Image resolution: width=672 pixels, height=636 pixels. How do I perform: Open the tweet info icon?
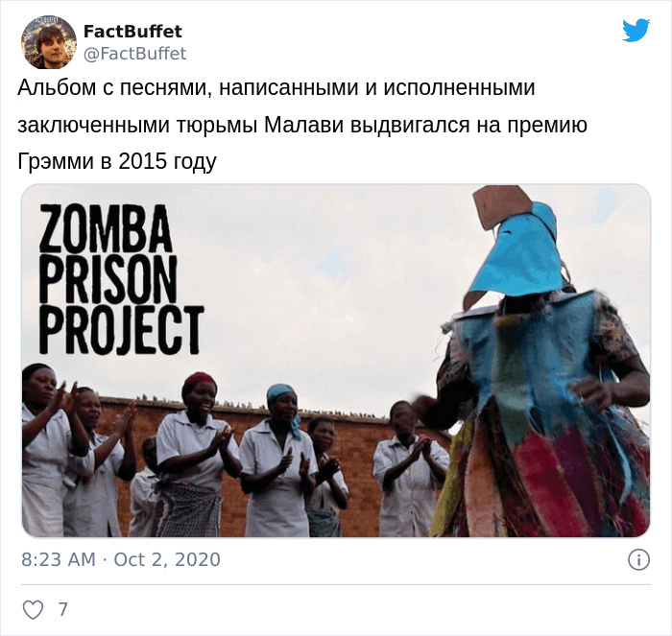638,560
